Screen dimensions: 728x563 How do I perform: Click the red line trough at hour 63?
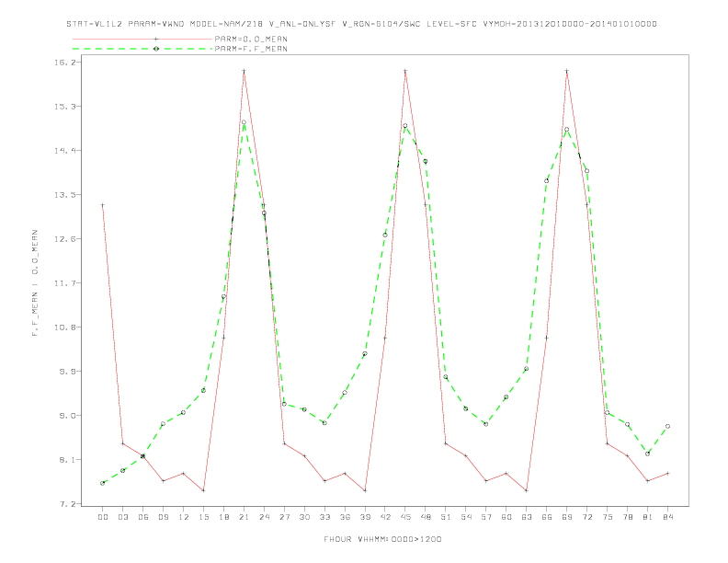527,490
